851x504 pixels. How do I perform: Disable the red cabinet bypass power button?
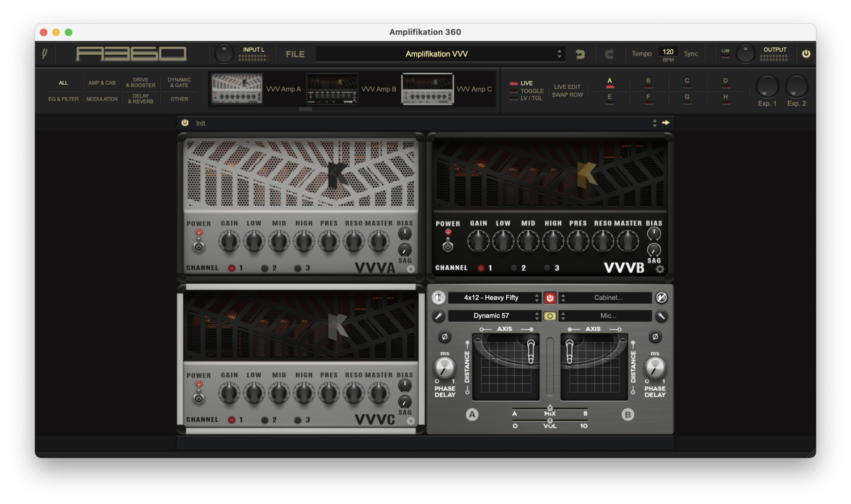coord(549,298)
